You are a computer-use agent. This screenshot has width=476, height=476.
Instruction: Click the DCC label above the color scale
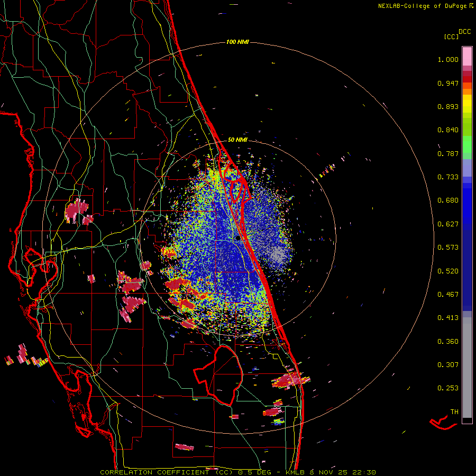(465, 32)
